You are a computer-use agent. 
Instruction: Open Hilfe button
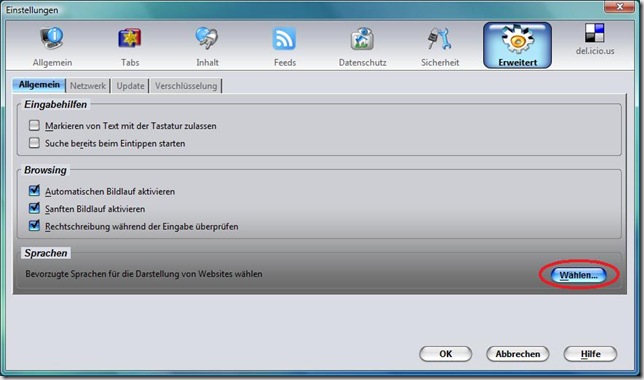590,354
